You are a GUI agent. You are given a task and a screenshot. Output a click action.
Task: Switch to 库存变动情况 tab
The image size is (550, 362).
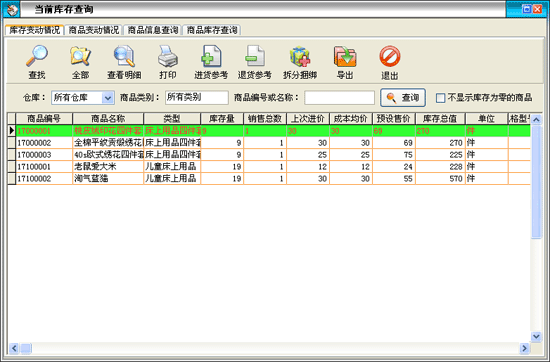pyautogui.click(x=34, y=30)
